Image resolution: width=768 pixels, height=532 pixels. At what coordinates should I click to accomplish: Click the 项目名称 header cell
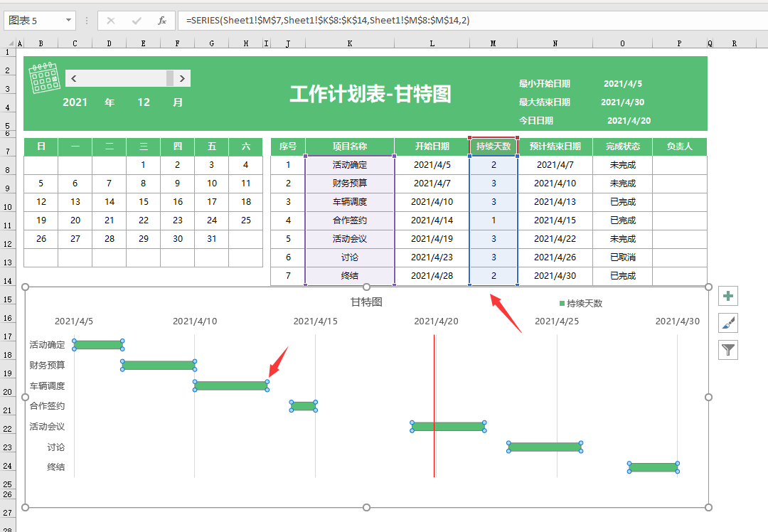[x=350, y=147]
